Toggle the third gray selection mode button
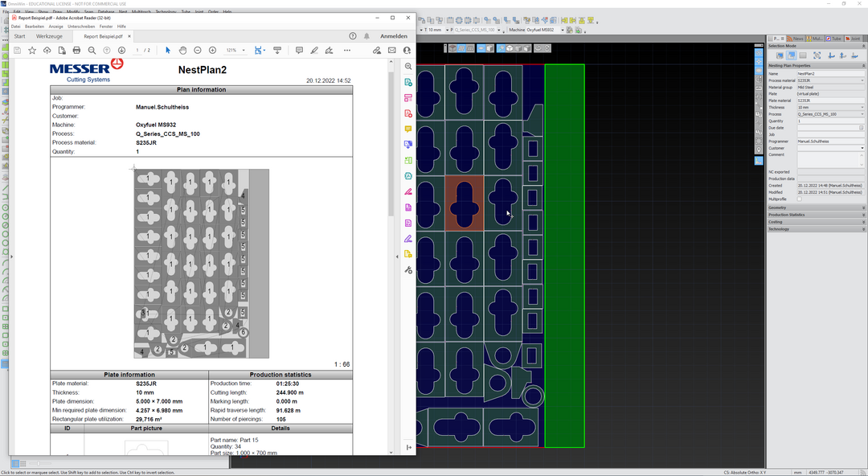Viewport: 868px width, 476px height. tap(803, 55)
